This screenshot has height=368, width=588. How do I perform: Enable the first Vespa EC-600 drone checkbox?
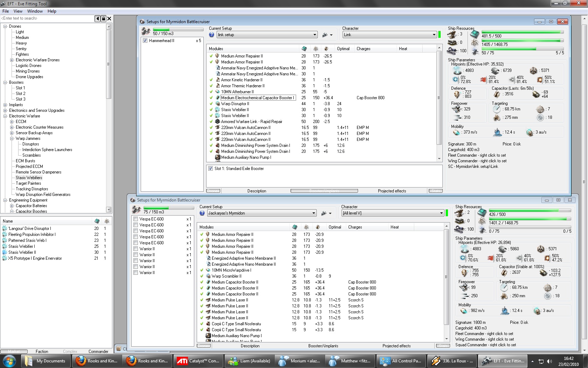coord(135,219)
